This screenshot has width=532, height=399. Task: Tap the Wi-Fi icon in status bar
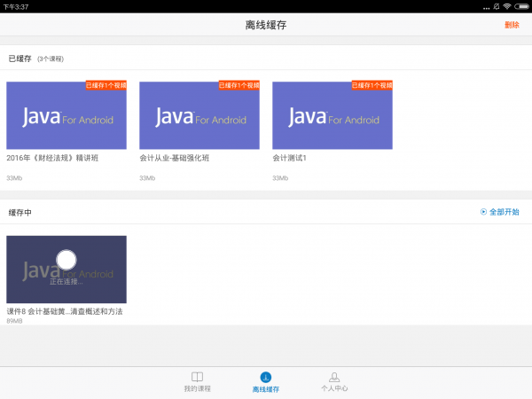pos(506,6)
